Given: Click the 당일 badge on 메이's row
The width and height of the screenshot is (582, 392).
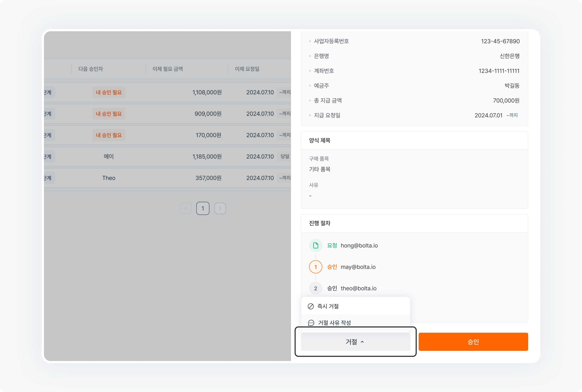Looking at the screenshot, I should [x=284, y=156].
